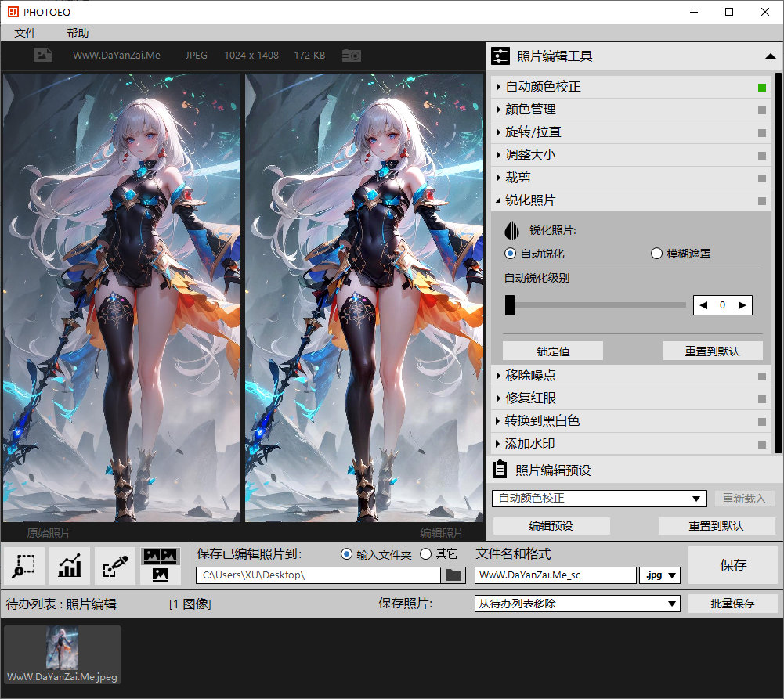Click the 编辑预设 button
The height and width of the screenshot is (699, 784).
point(551,526)
